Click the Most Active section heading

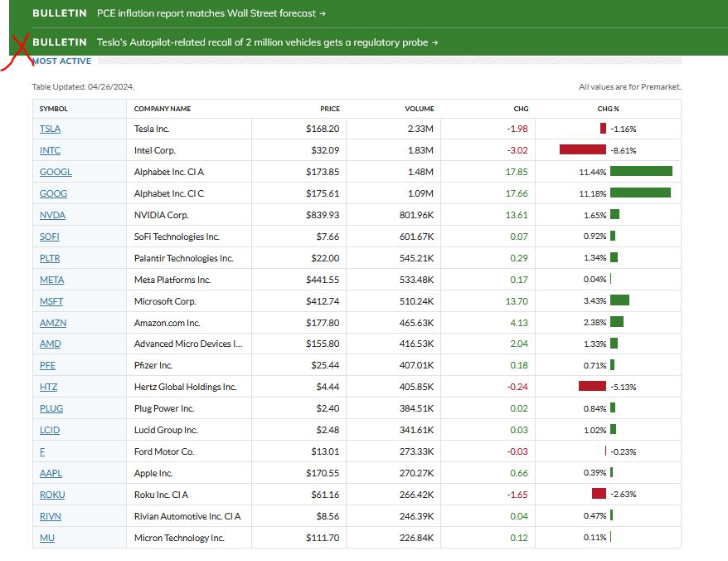click(61, 61)
